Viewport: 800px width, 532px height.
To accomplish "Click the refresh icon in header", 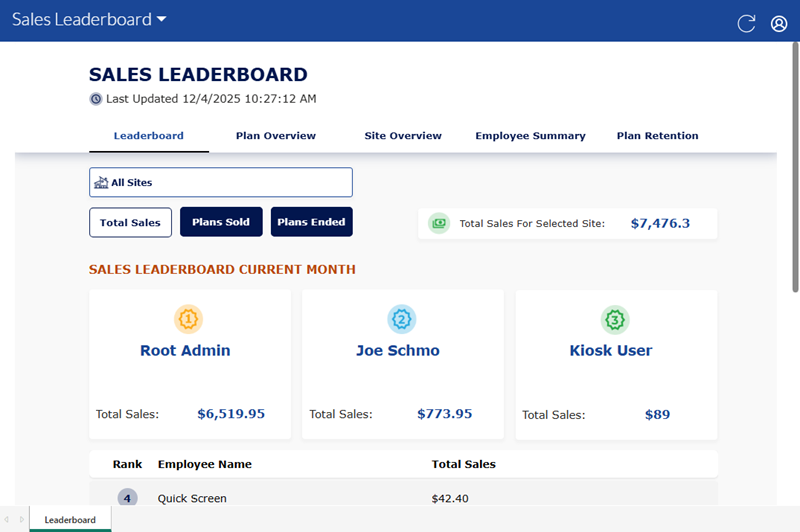I will point(746,24).
